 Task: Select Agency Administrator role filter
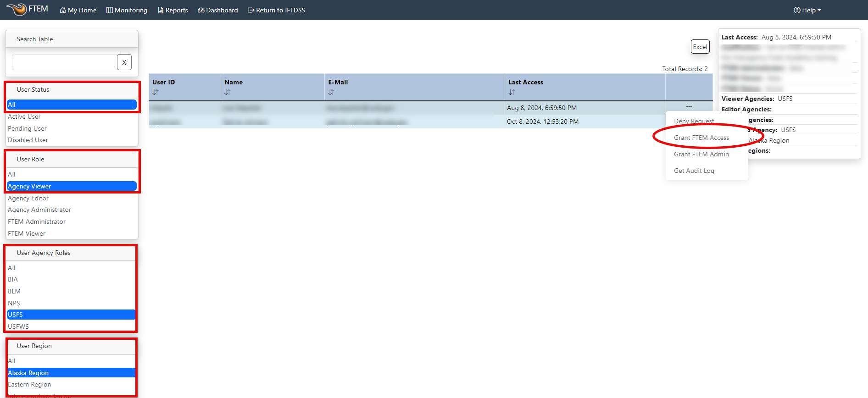pos(72,210)
